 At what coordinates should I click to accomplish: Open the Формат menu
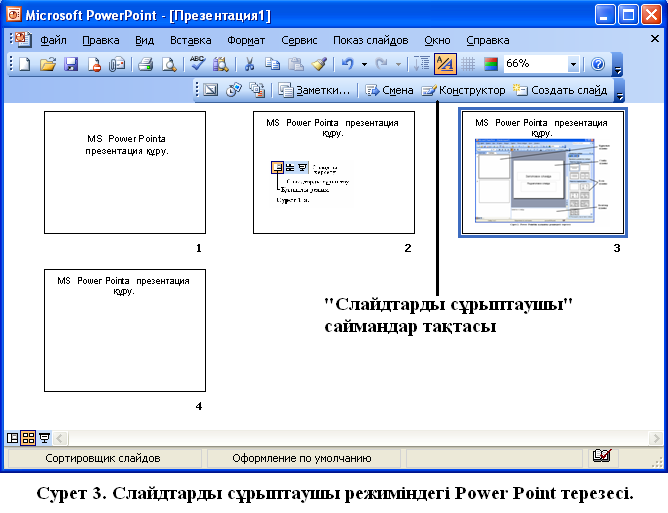(x=246, y=40)
